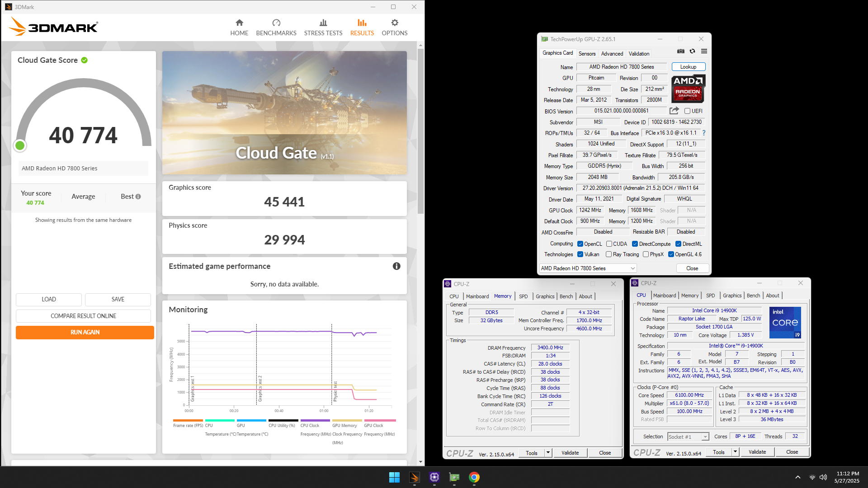Toggle OpenCL checkbox
This screenshot has height=488, width=868.
pyautogui.click(x=580, y=244)
